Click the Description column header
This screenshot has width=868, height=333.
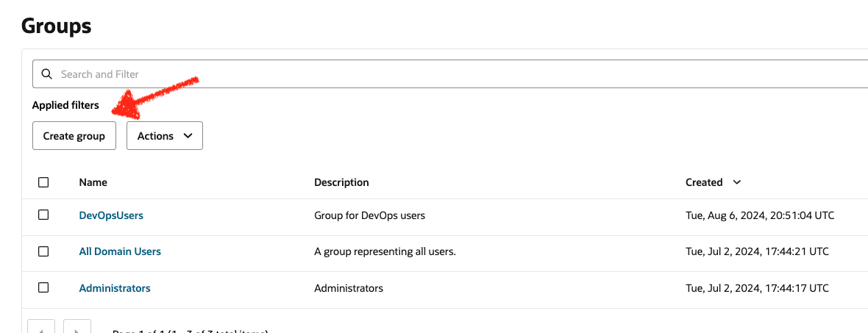[341, 182]
